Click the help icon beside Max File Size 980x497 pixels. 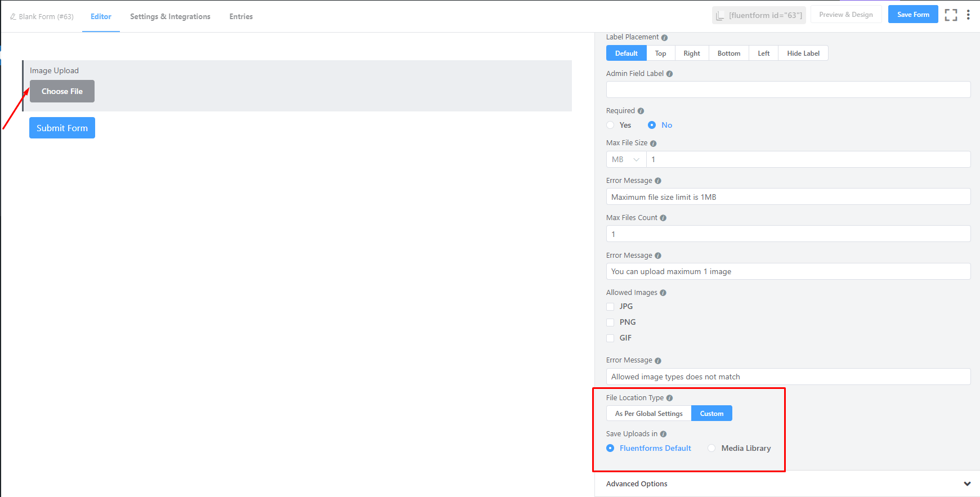tap(653, 144)
